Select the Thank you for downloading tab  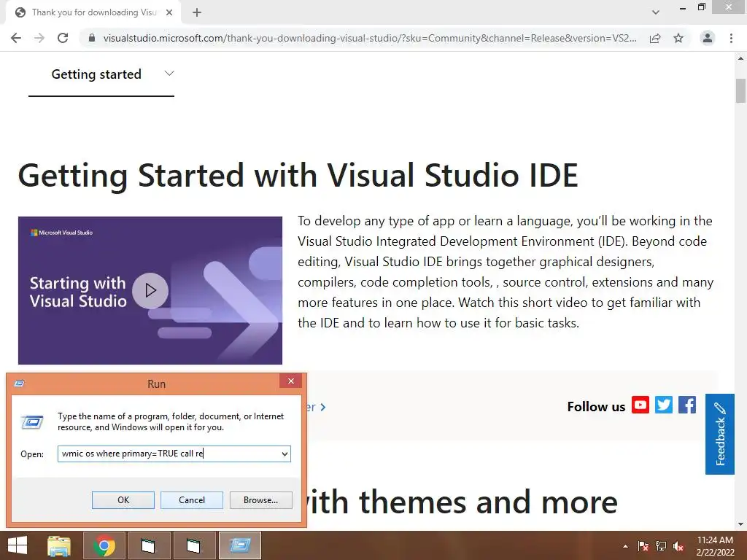click(93, 12)
